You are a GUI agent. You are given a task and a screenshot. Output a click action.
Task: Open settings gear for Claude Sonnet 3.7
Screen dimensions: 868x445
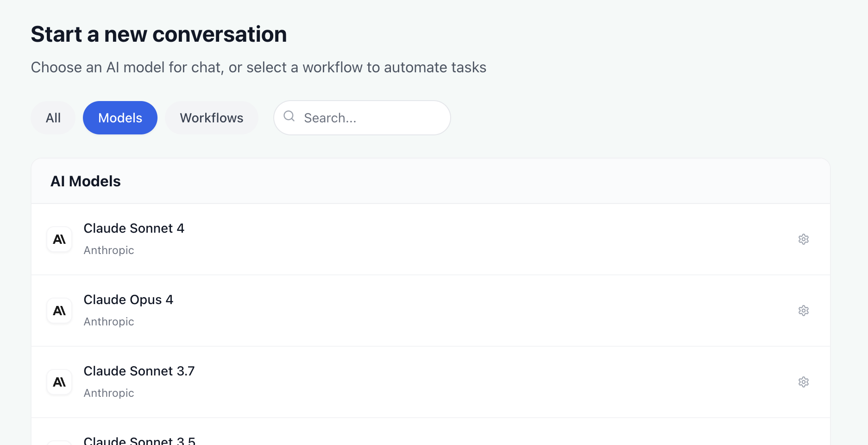(x=804, y=382)
